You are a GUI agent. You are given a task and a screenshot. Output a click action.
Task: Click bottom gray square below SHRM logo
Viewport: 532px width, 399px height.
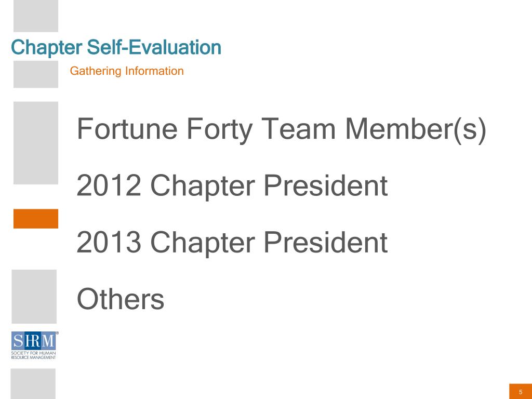tap(33, 384)
